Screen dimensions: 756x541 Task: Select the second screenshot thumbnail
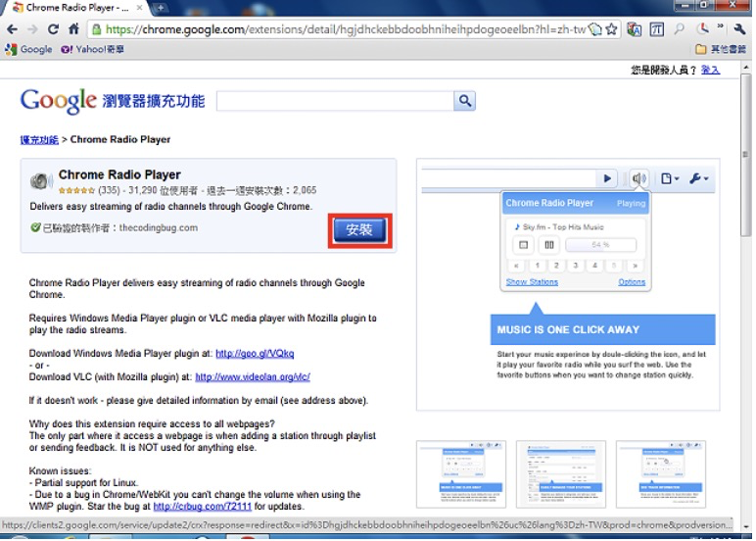561,474
